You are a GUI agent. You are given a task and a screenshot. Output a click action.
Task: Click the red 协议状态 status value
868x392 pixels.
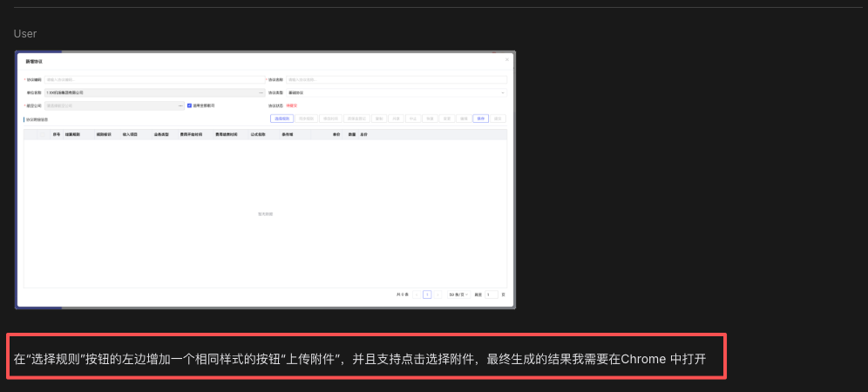tap(291, 105)
